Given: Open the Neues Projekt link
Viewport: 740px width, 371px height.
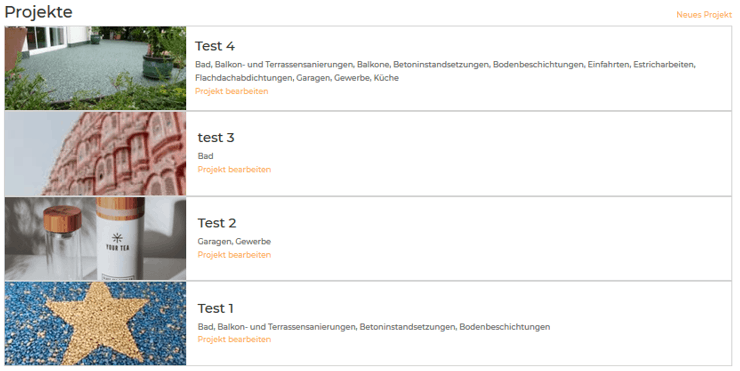Looking at the screenshot, I should (704, 15).
